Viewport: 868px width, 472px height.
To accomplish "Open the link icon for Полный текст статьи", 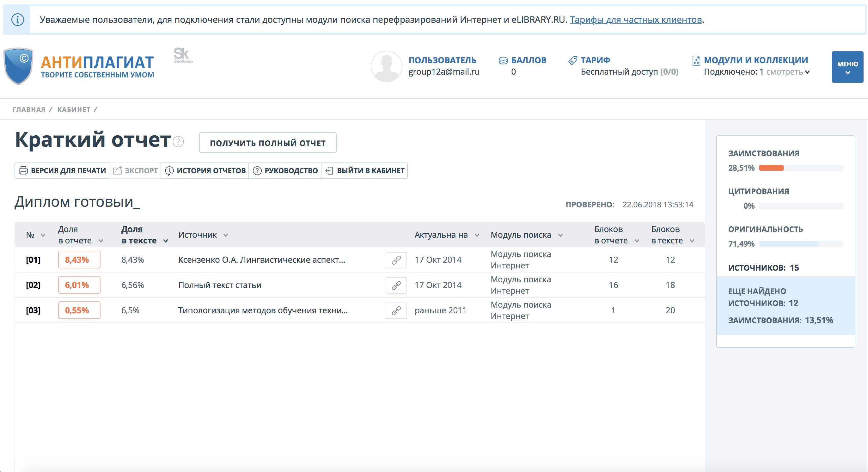I will (x=396, y=285).
